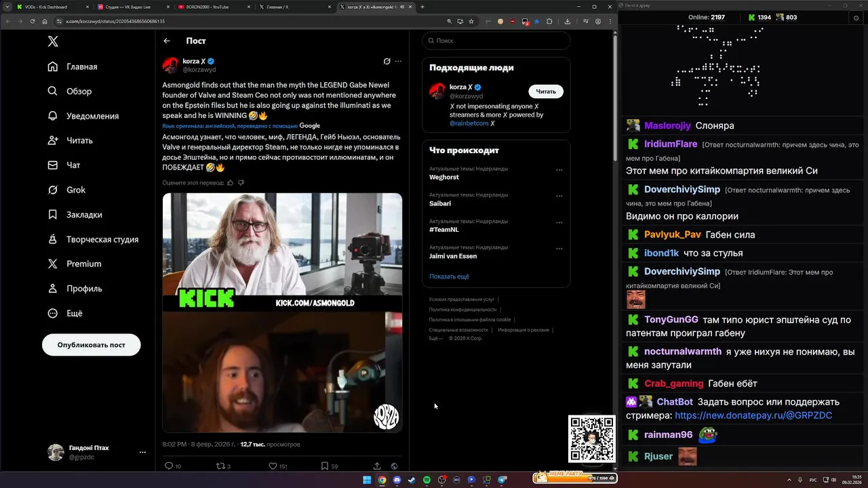Expand the Ещё more menu
868x488 pixels.
(x=66, y=313)
